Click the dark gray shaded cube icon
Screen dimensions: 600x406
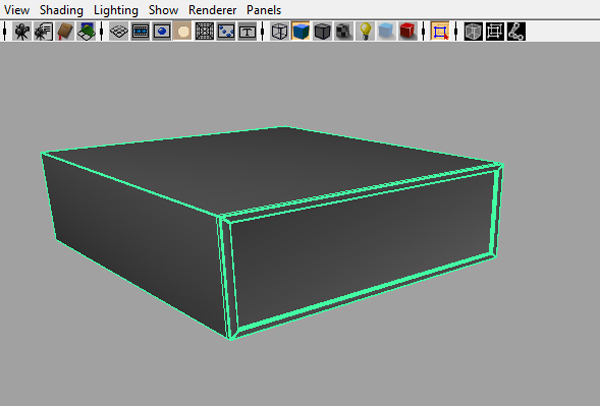point(322,31)
